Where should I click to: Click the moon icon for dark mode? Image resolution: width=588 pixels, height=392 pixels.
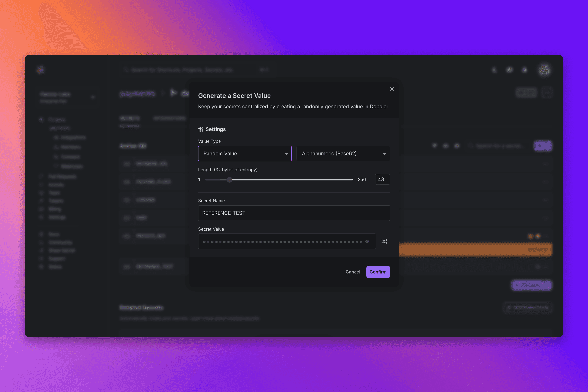(494, 70)
